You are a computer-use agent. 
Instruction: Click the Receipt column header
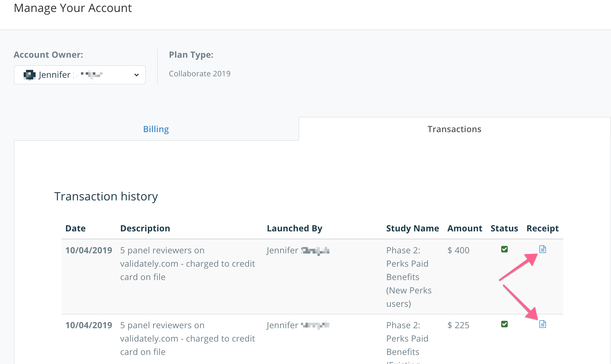click(542, 228)
